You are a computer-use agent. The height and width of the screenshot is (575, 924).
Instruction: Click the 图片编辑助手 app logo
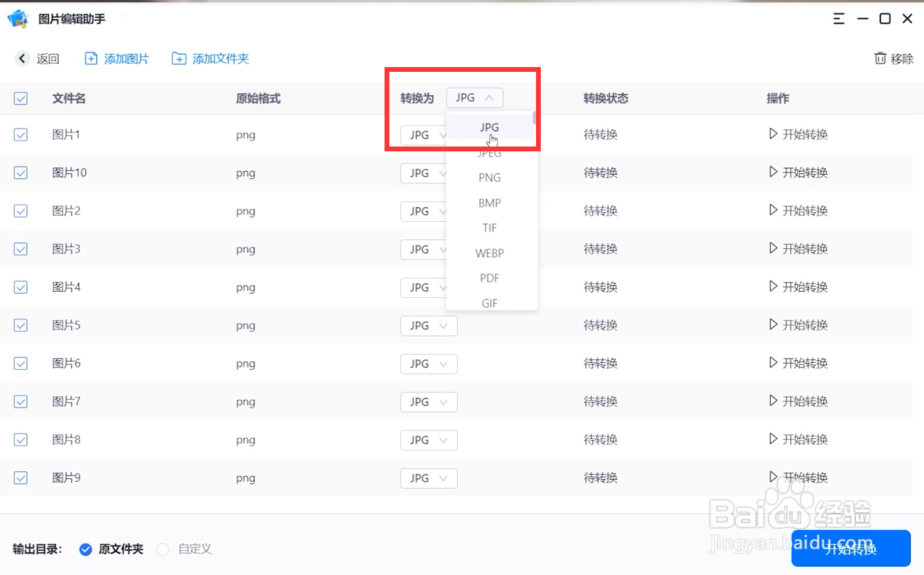pos(18,19)
